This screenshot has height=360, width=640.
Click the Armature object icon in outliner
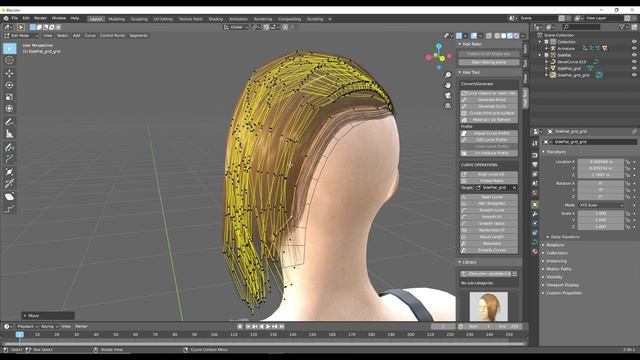pos(553,48)
